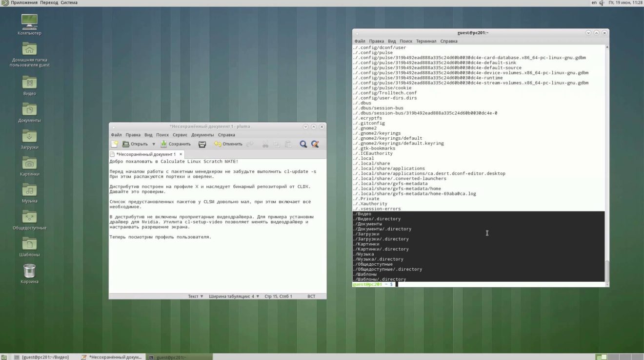
Task: Click the Открыть file icon in pluma toolbar
Action: click(130, 144)
